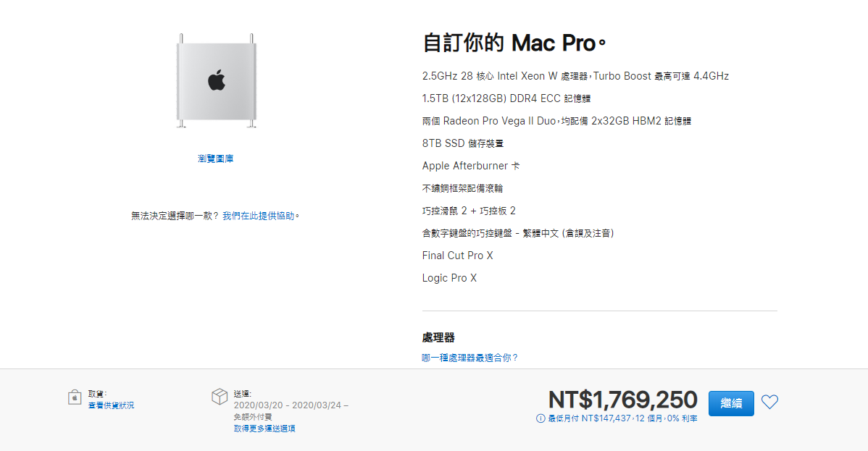Click the 處理器 section heading

click(438, 337)
